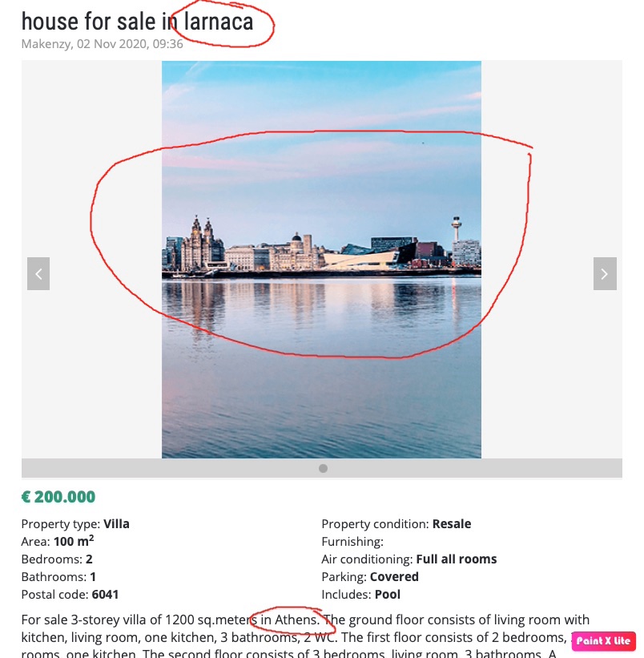This screenshot has width=644, height=658.
Task: Click the 'Property type: Villa' detail
Action: (75, 524)
